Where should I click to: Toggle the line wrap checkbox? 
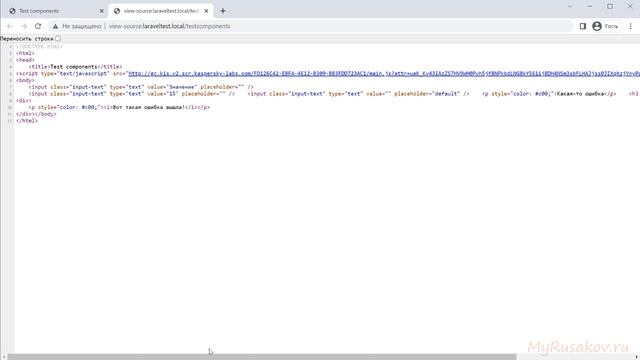point(58,38)
